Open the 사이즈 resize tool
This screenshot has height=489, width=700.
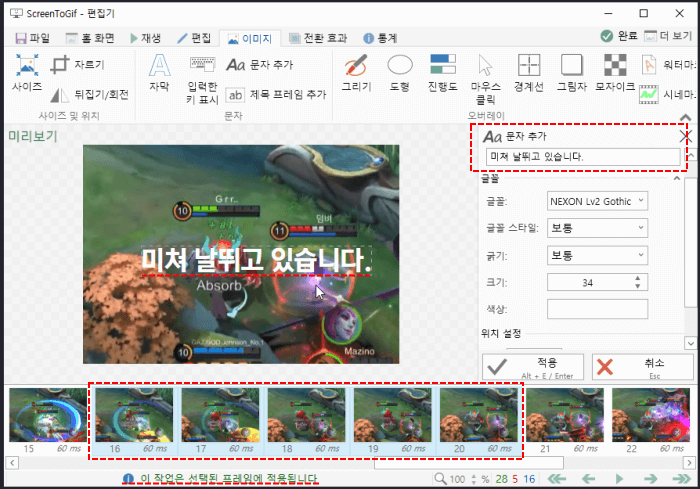click(27, 73)
